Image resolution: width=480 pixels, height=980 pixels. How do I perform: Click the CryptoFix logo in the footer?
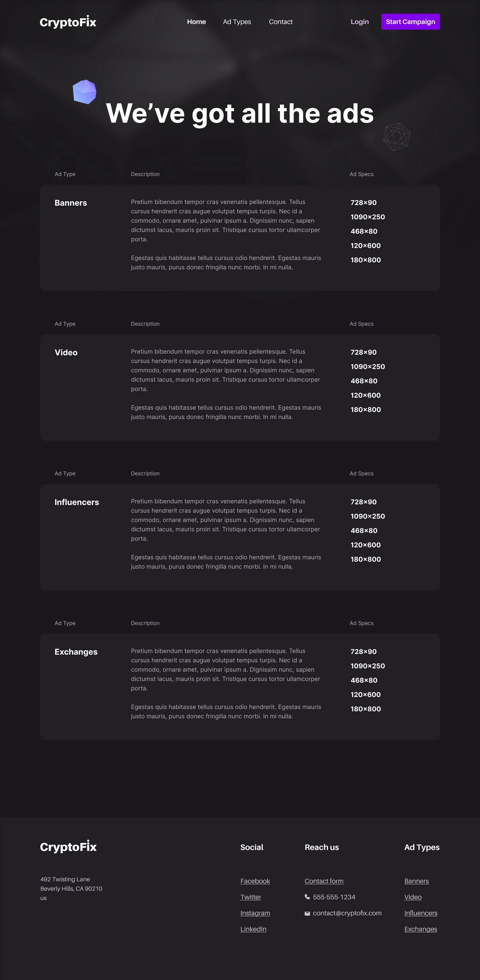68,847
